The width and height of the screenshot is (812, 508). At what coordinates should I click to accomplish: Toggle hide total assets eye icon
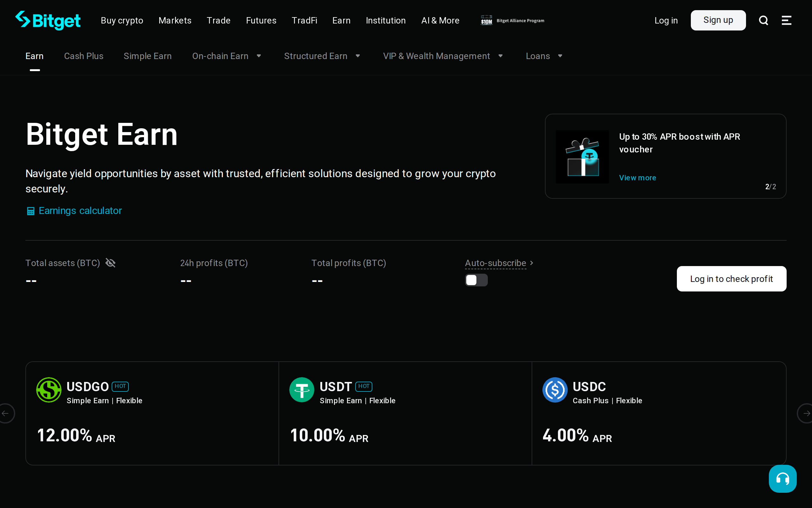pos(110,263)
